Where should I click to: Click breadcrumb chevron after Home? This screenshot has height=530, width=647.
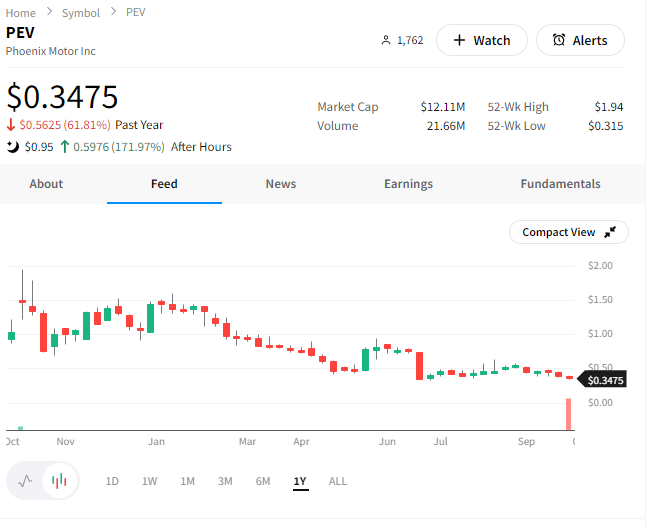point(50,12)
